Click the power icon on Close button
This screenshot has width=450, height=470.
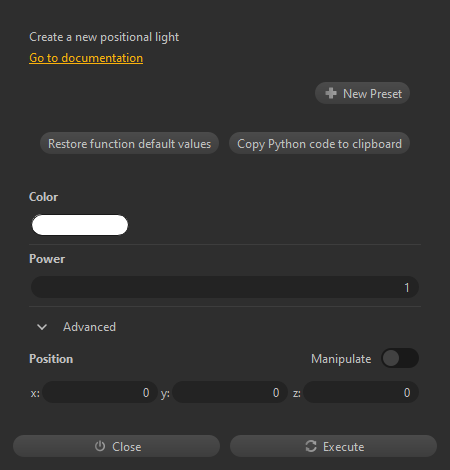click(100, 446)
